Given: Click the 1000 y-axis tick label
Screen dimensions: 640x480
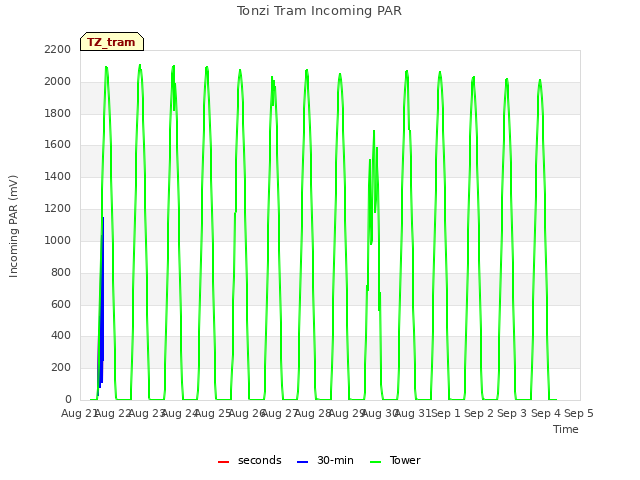Looking at the screenshot, I should (x=58, y=240).
